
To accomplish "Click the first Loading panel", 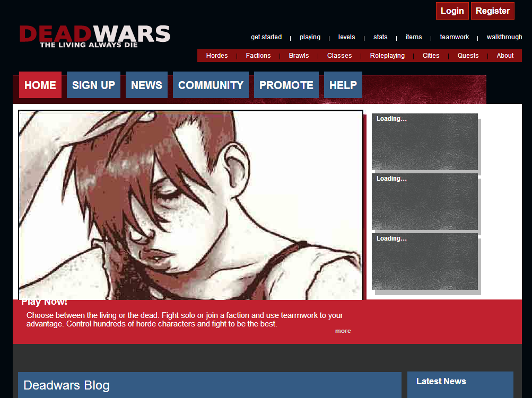I will pyautogui.click(x=425, y=141).
